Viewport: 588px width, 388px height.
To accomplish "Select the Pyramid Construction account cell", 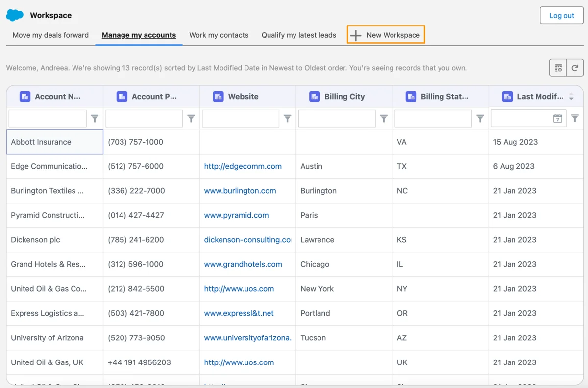I will (55, 215).
